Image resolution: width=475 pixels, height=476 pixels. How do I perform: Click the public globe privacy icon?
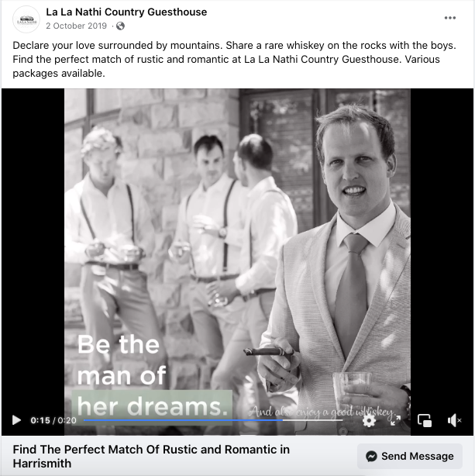[120, 26]
